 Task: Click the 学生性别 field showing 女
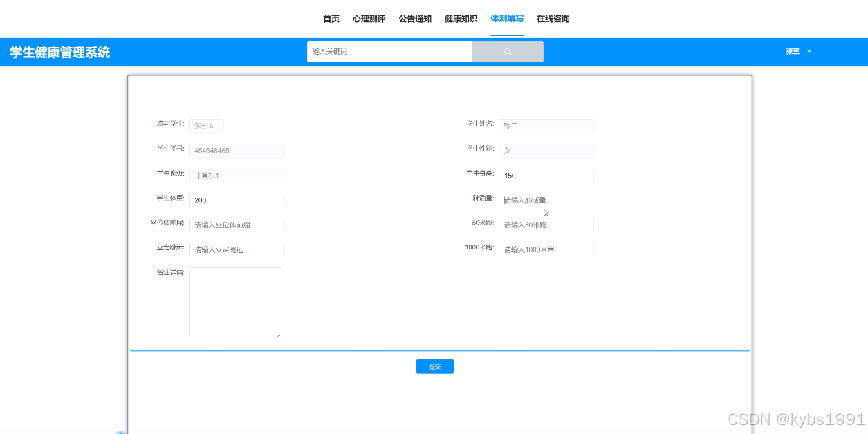pos(546,151)
